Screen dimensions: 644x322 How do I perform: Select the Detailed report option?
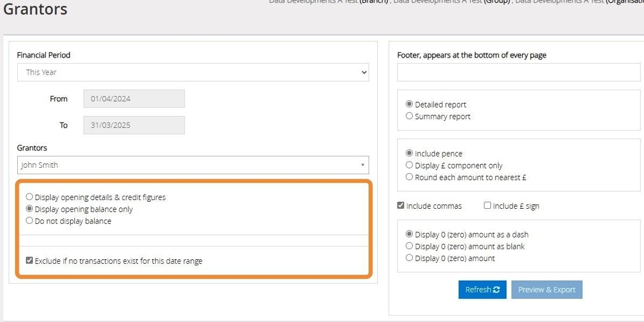[409, 105]
